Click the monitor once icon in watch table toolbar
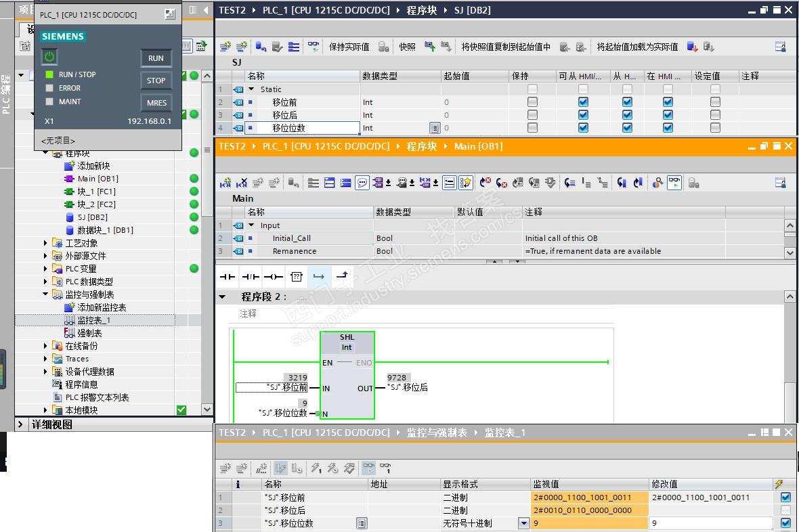 click(x=385, y=467)
